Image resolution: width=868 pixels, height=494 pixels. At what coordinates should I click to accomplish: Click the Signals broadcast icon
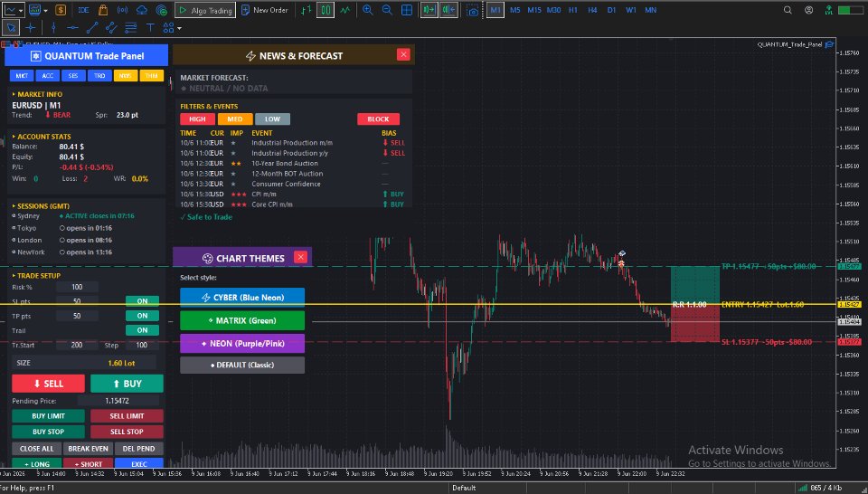coord(122,10)
